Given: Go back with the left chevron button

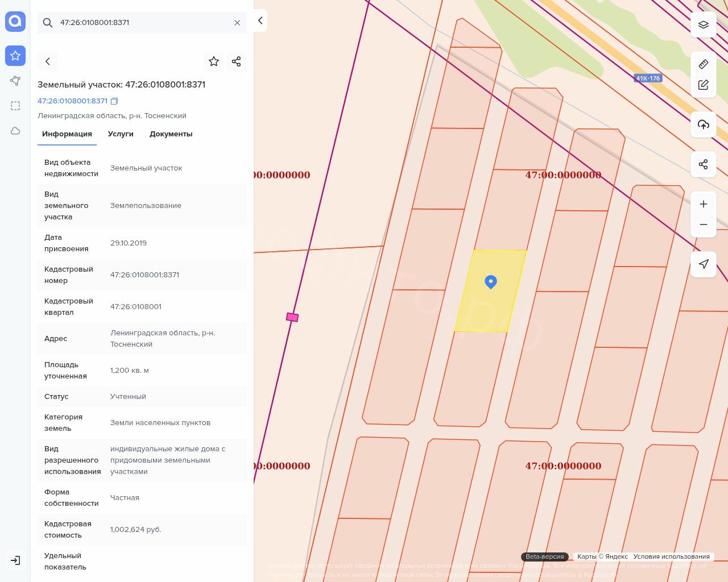Looking at the screenshot, I should pos(48,61).
